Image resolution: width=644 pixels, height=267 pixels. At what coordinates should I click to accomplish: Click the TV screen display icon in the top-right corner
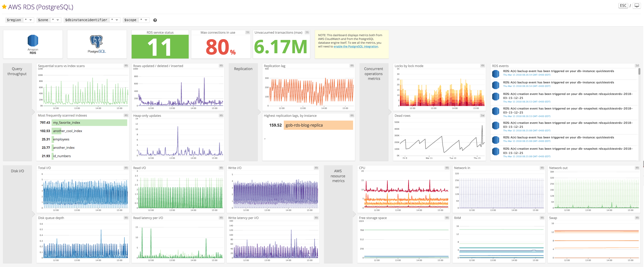[x=637, y=5]
